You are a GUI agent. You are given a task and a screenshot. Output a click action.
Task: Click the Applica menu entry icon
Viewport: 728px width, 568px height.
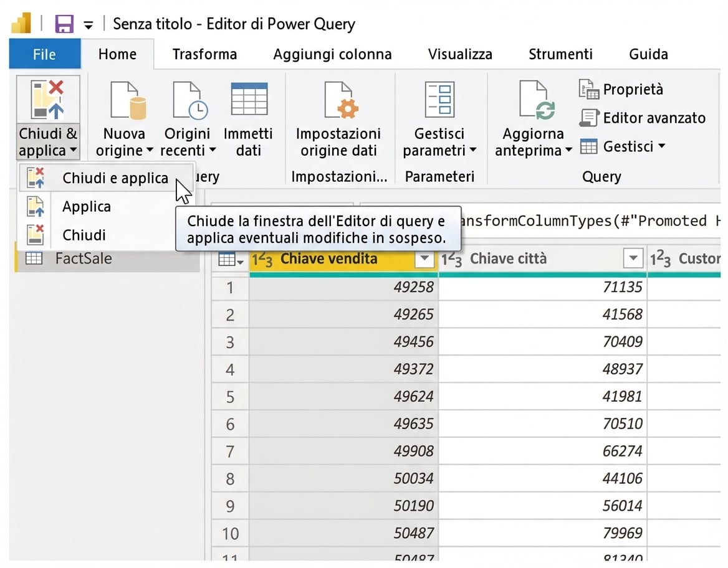pos(36,207)
